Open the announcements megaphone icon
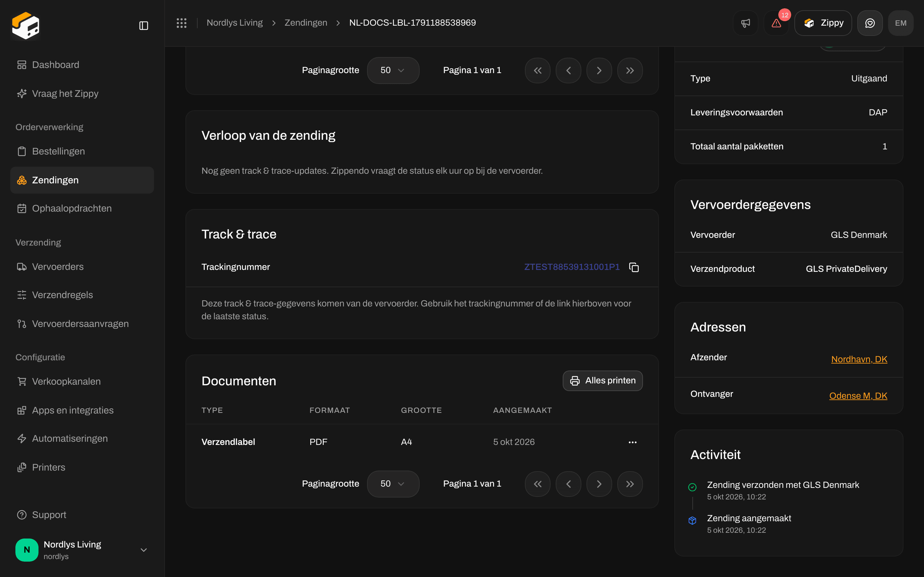924x577 pixels. point(745,23)
